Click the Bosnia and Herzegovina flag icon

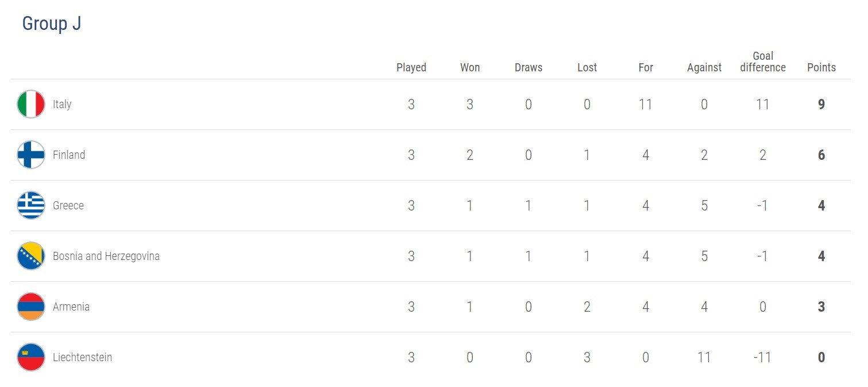[x=31, y=256]
